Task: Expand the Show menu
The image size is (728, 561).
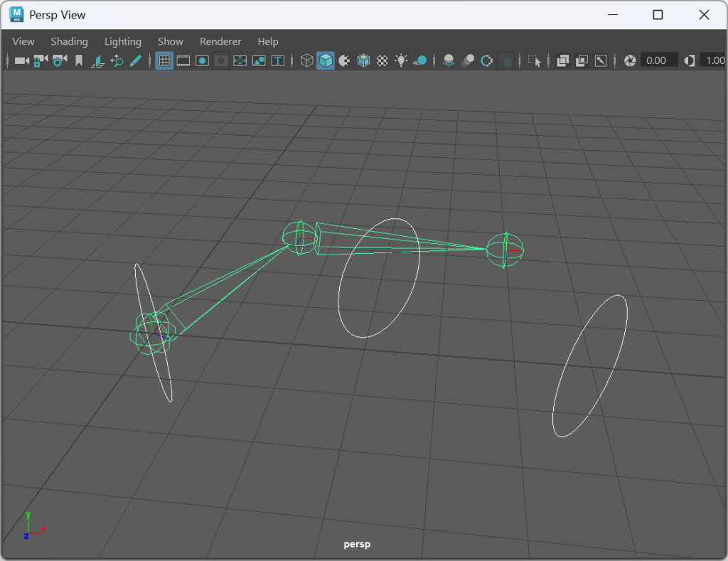Action: click(x=171, y=41)
